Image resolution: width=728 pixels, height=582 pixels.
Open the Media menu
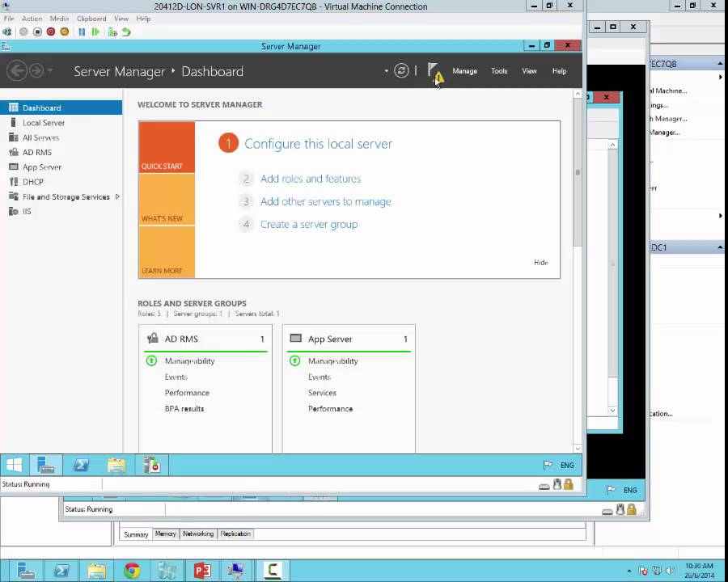click(59, 19)
